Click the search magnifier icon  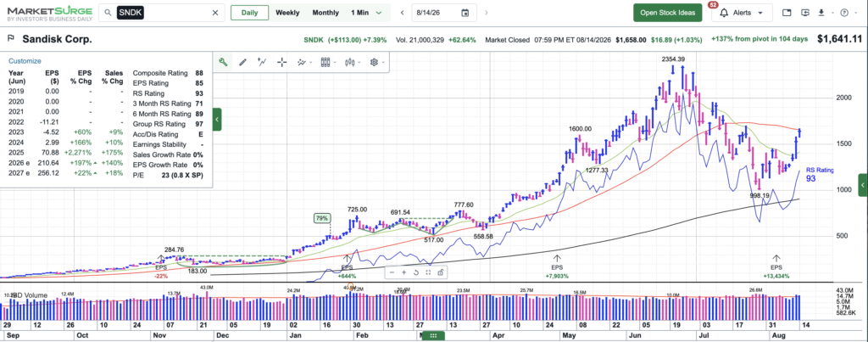(108, 13)
